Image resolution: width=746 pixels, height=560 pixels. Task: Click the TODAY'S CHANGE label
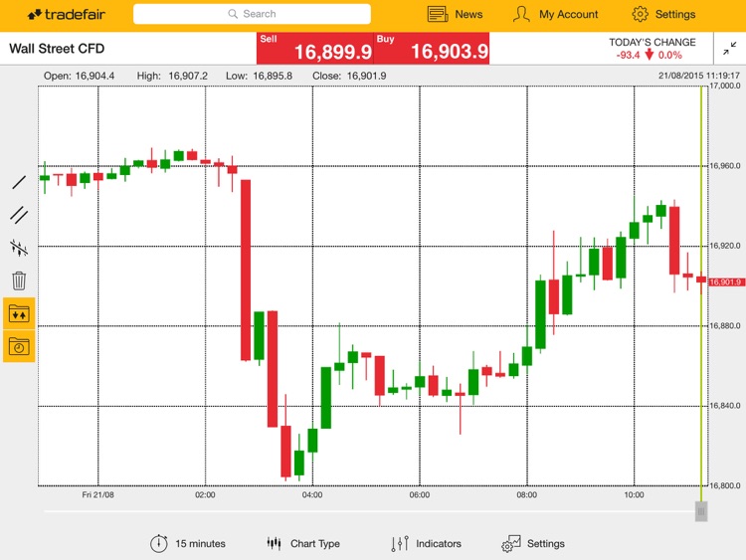point(653,42)
